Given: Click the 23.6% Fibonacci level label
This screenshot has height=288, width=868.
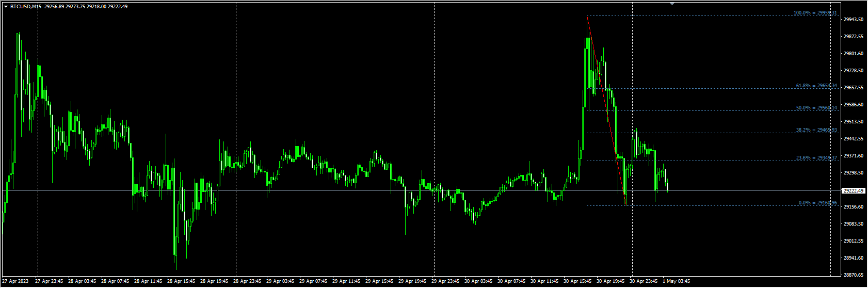Looking at the screenshot, I should point(816,158).
